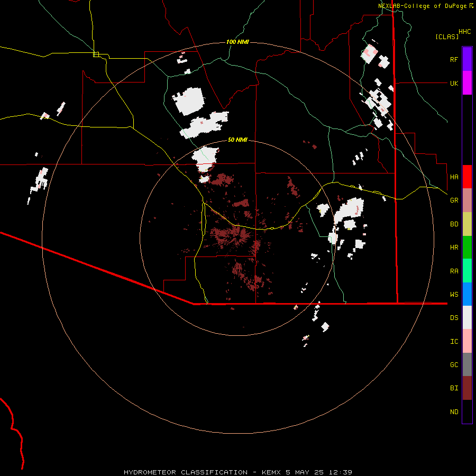Click the GC gray legend swatch

467,364
